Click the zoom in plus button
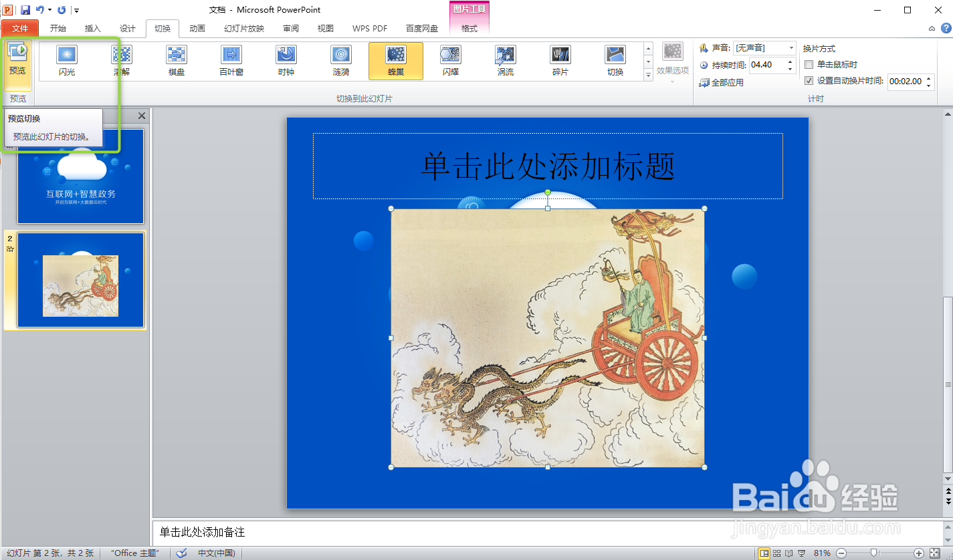This screenshot has width=953, height=560. 919,553
